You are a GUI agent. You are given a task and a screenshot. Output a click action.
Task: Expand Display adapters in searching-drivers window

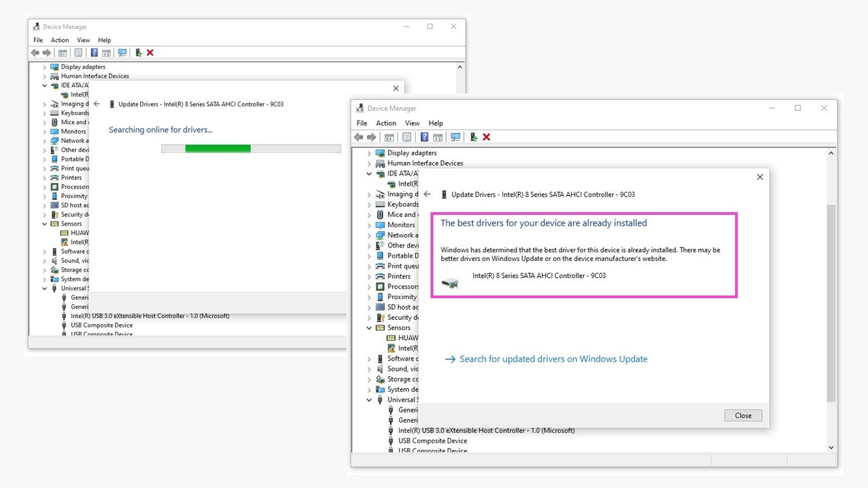(x=45, y=67)
